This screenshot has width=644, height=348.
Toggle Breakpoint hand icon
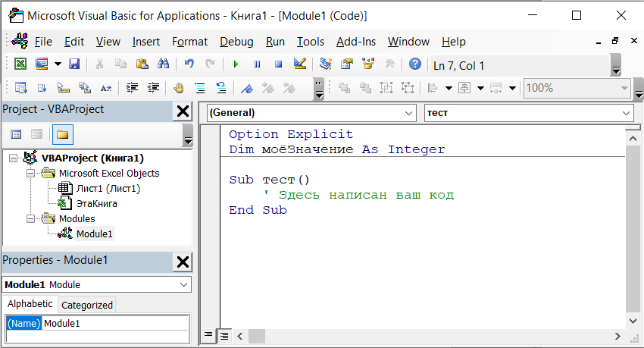[x=179, y=88]
